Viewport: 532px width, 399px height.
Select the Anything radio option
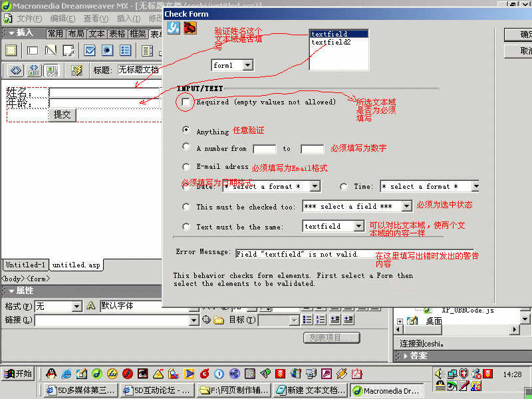click(x=186, y=130)
